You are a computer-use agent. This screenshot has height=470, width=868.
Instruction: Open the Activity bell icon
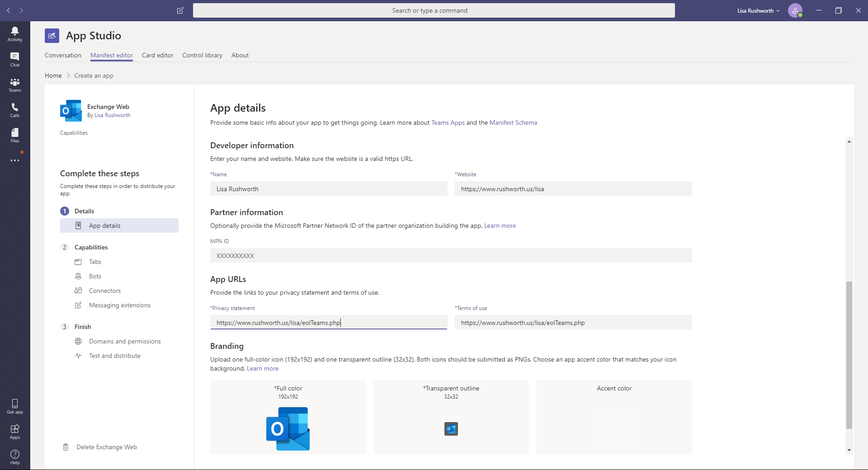coord(15,34)
